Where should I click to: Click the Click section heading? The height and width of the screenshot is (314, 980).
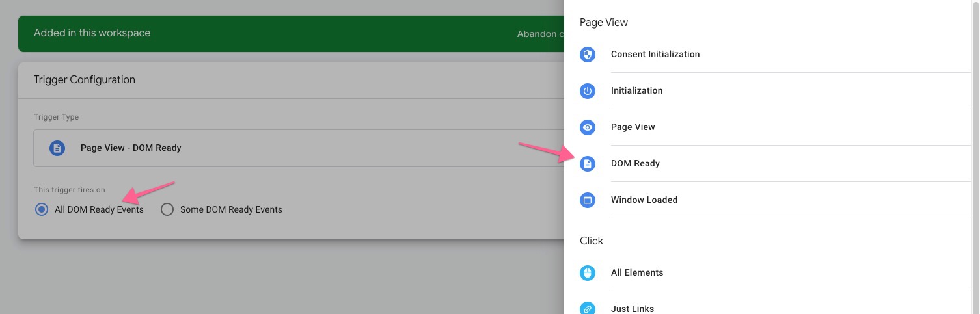pos(592,241)
